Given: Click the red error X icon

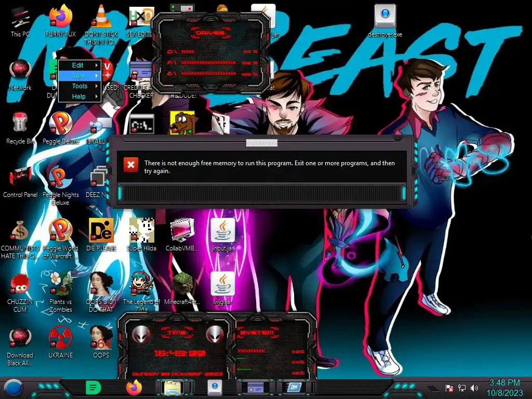Looking at the screenshot, I should pyautogui.click(x=131, y=165).
